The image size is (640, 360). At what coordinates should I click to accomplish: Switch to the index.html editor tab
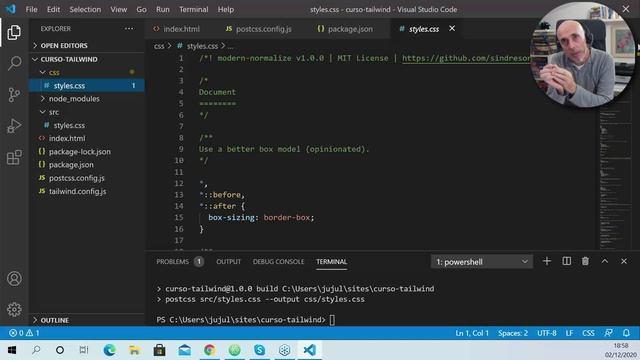point(181,29)
